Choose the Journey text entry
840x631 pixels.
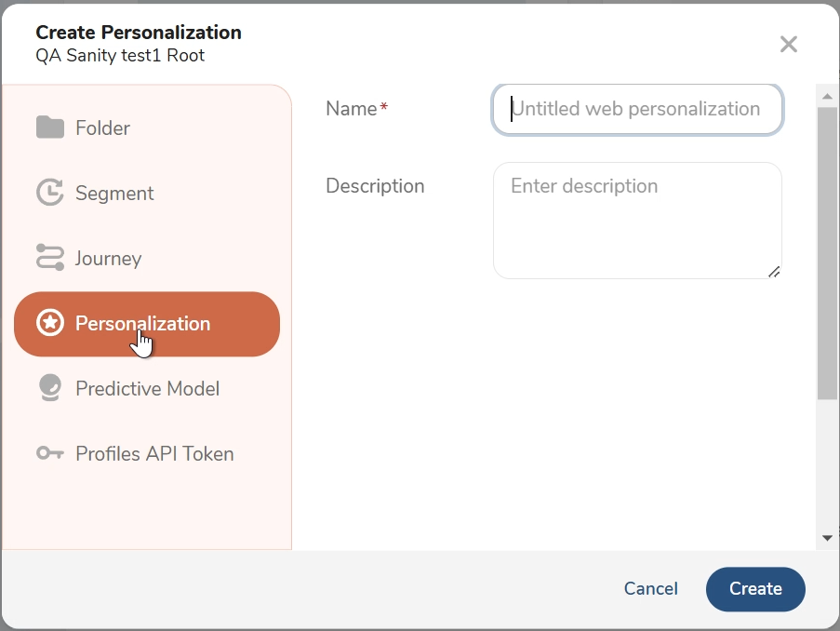(x=108, y=259)
